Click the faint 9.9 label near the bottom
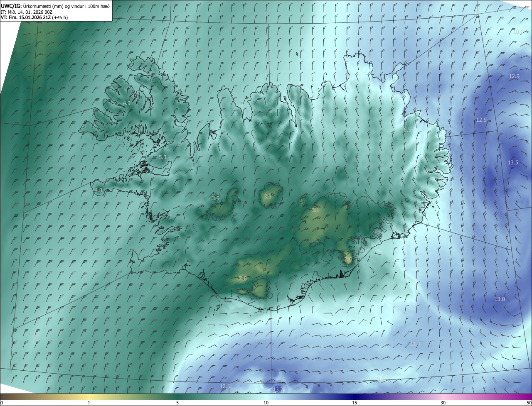532x406 pixels. click(381, 378)
